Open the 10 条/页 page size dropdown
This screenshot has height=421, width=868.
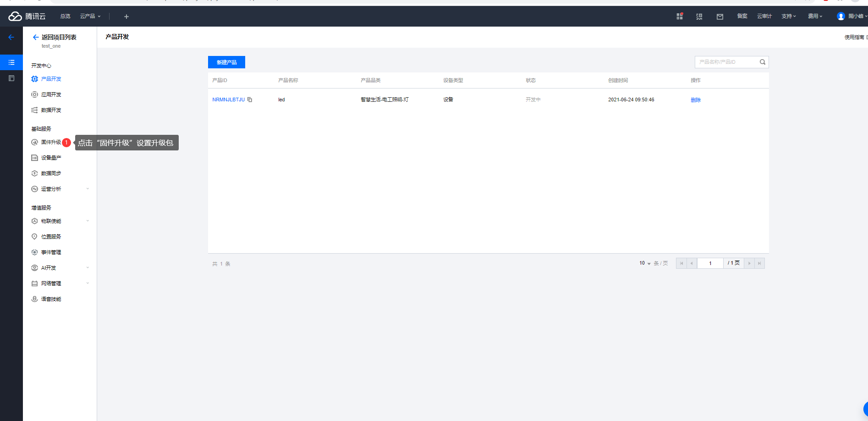point(645,263)
